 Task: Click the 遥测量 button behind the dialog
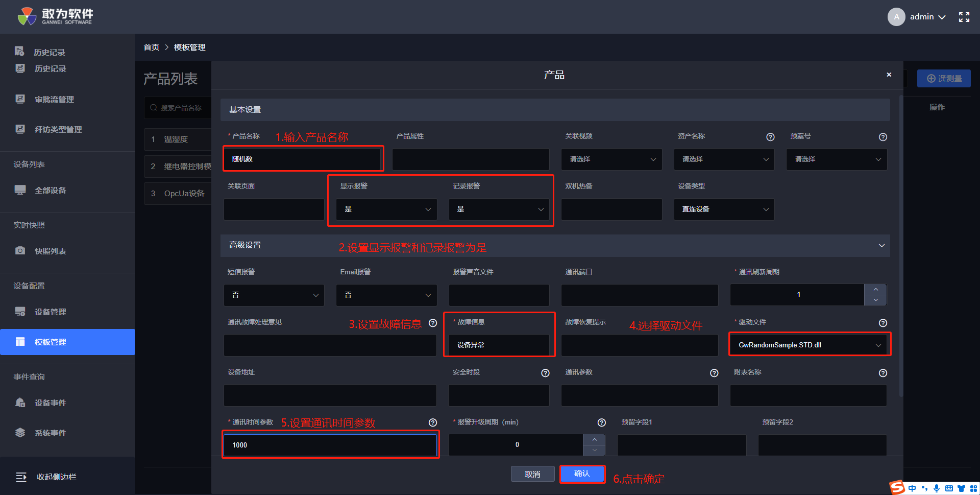click(x=944, y=79)
